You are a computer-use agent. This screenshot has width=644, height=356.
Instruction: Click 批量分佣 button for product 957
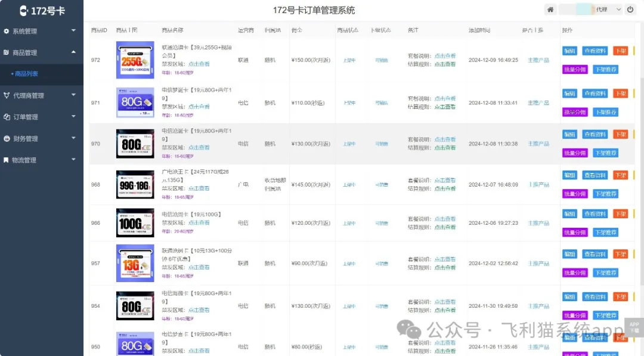click(x=575, y=273)
